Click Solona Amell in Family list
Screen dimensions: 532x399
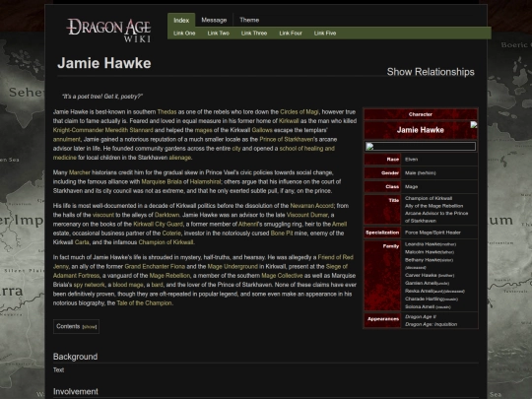click(x=420, y=306)
